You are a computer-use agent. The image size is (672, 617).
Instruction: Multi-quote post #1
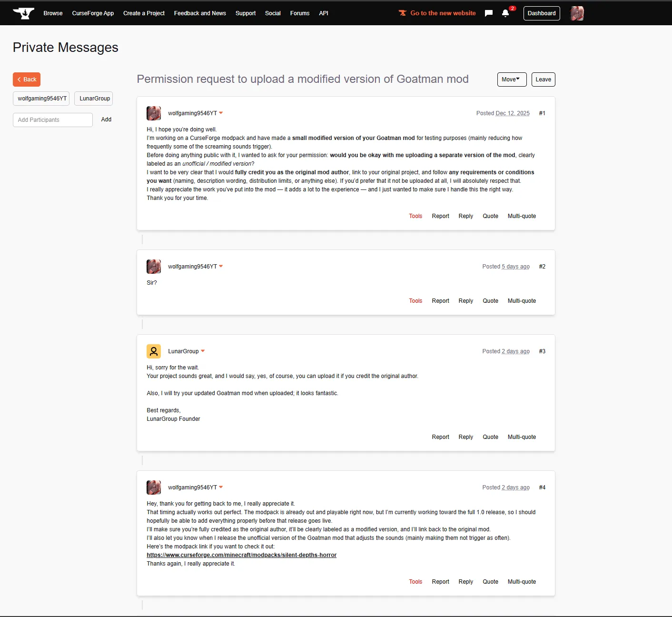[x=522, y=216]
